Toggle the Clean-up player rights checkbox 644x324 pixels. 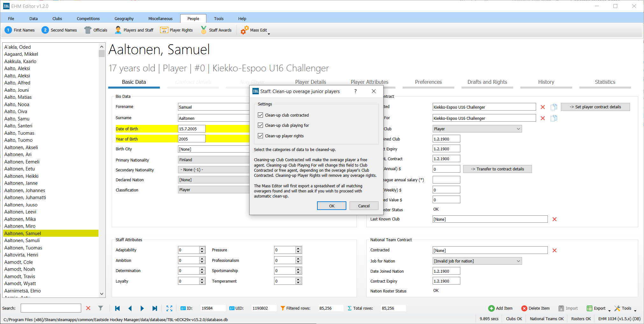pyautogui.click(x=260, y=136)
